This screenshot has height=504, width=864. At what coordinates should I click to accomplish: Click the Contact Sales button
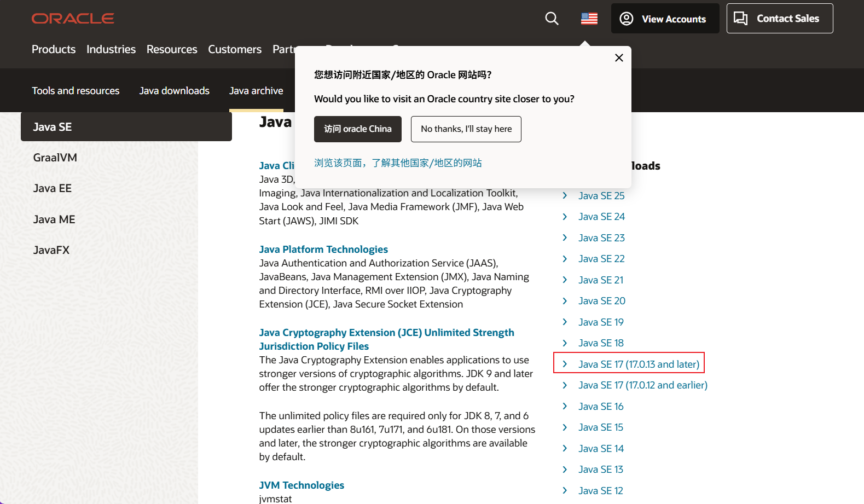(x=780, y=19)
